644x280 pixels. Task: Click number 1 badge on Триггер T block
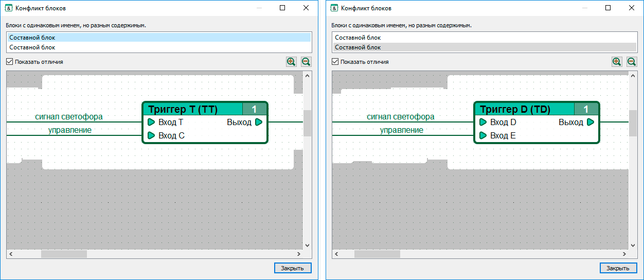click(255, 109)
